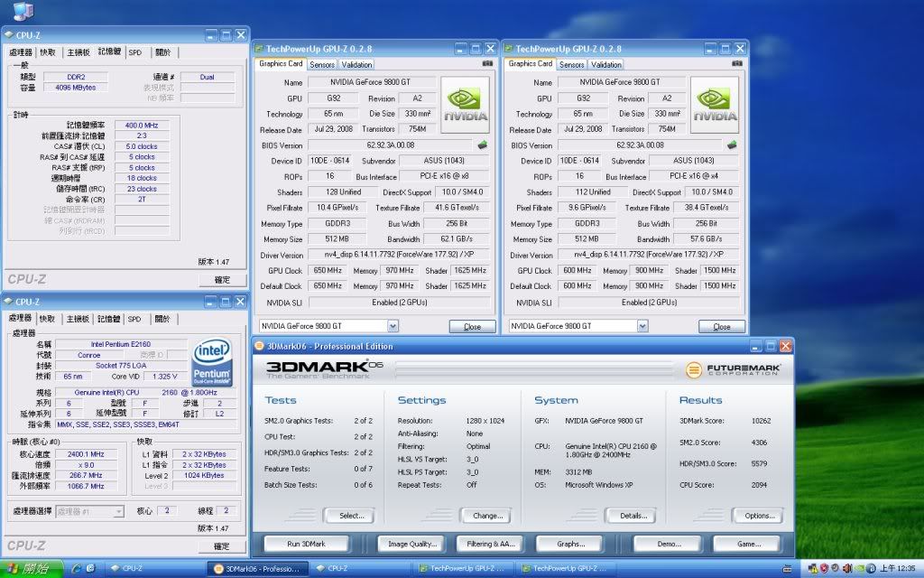Open the 主機板 tab in the CPU-Z processor window

pos(78,319)
